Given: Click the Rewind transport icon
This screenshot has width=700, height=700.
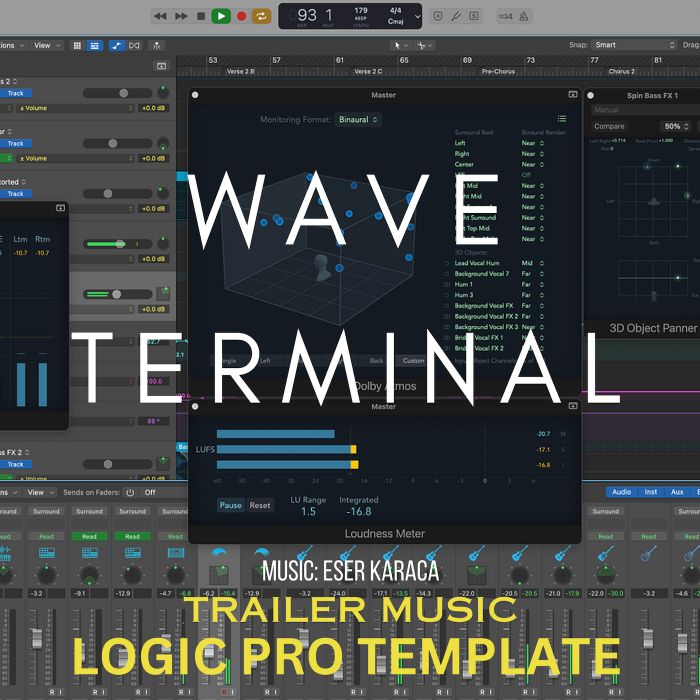Looking at the screenshot, I should [160, 17].
